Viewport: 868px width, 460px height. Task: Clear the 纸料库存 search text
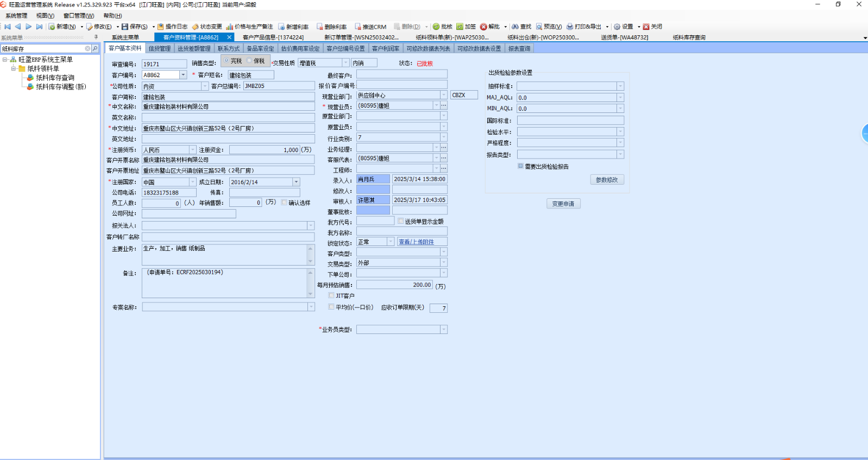87,49
